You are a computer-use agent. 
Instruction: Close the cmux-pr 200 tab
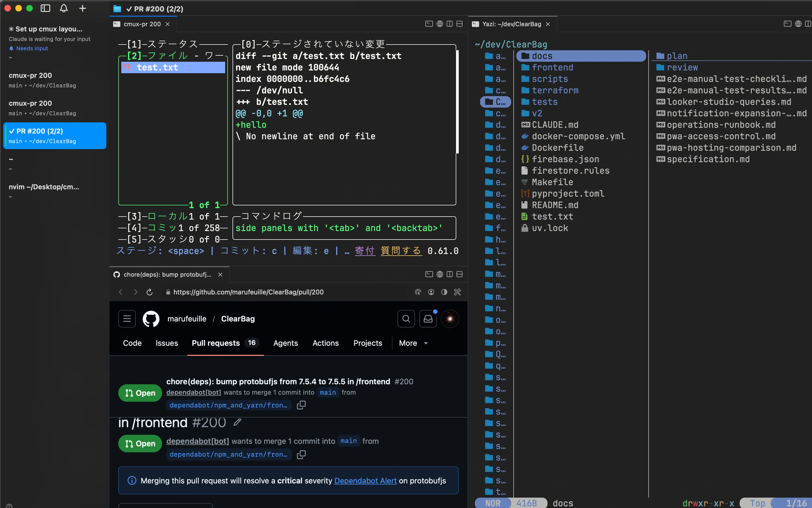(x=167, y=24)
